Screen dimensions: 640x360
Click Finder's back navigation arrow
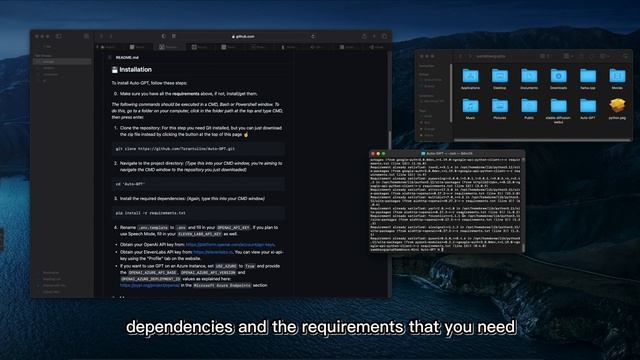[x=460, y=56]
